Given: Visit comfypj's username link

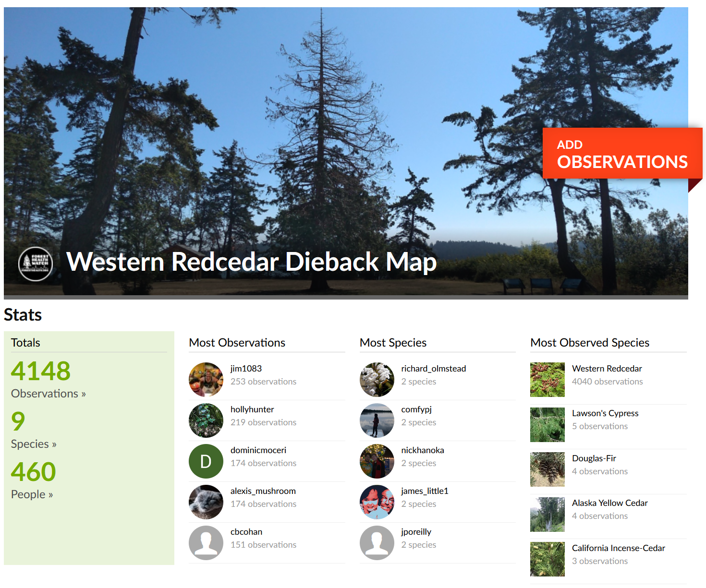Looking at the screenshot, I should coord(416,409).
